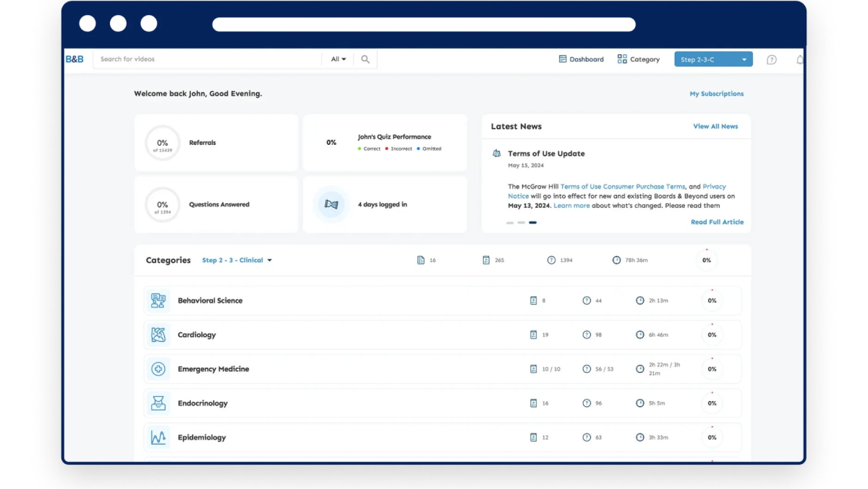Screen dimensions: 868x489
Task: Click the B&B logo
Action: [x=74, y=59]
